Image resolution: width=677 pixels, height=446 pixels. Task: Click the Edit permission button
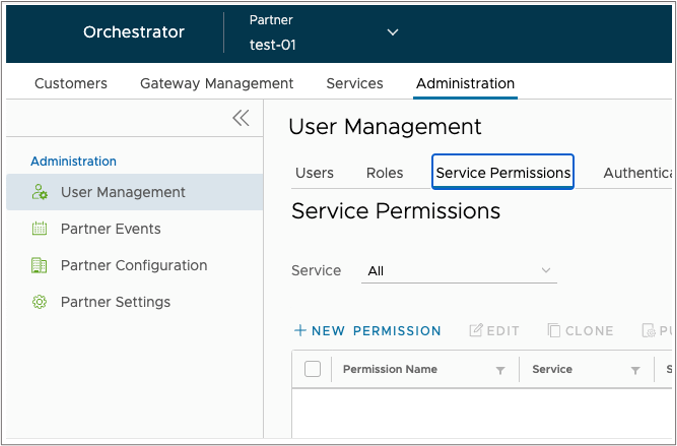point(495,331)
